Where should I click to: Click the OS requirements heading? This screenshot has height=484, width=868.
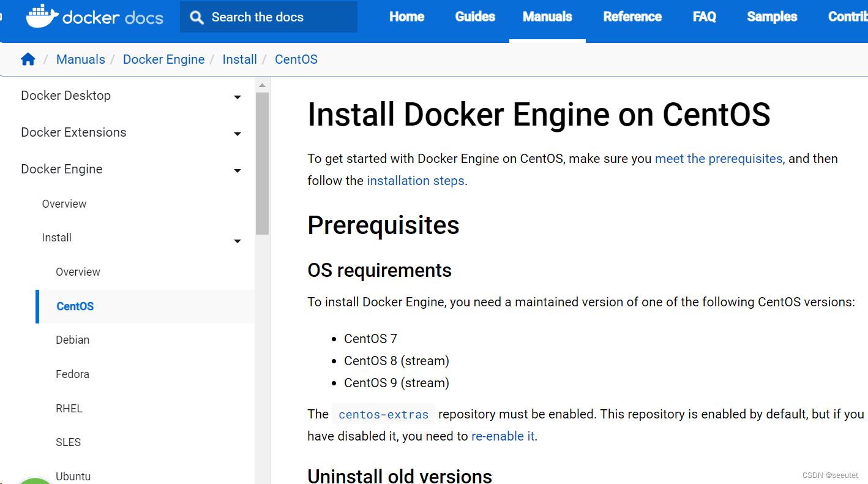point(380,270)
